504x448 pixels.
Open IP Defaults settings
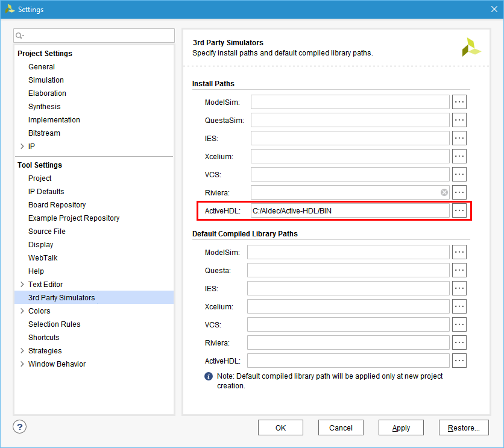click(46, 192)
